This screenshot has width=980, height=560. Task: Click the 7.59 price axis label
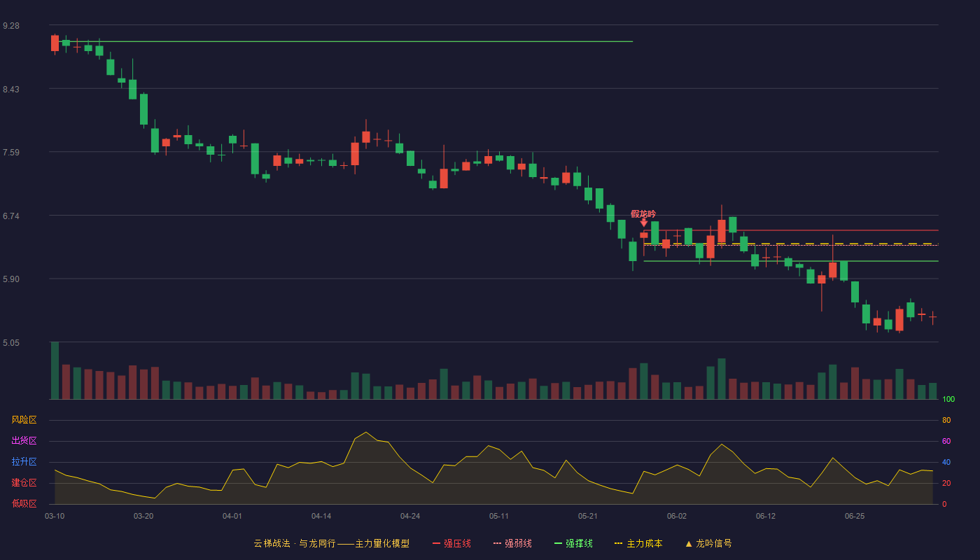point(11,153)
